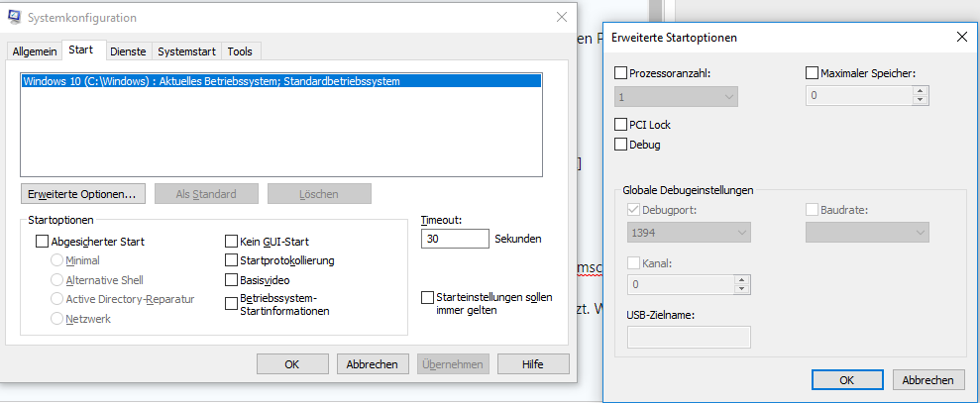Click the Systemkonfiguration title bar icon
The image size is (980, 403).
pos(15,18)
